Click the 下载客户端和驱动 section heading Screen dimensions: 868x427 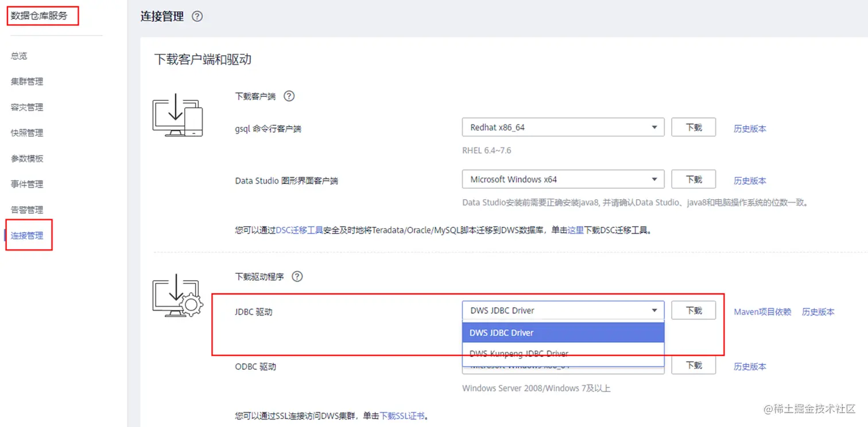(x=203, y=59)
